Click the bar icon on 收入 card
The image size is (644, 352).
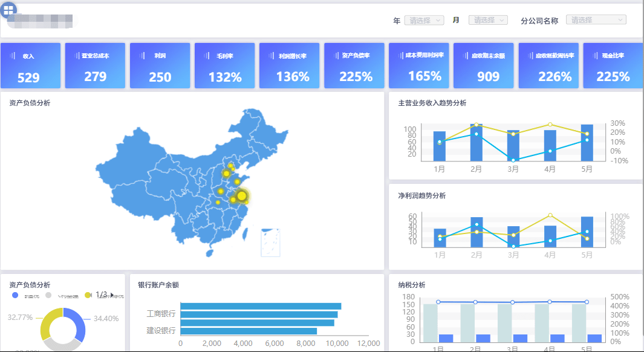[x=13, y=56]
